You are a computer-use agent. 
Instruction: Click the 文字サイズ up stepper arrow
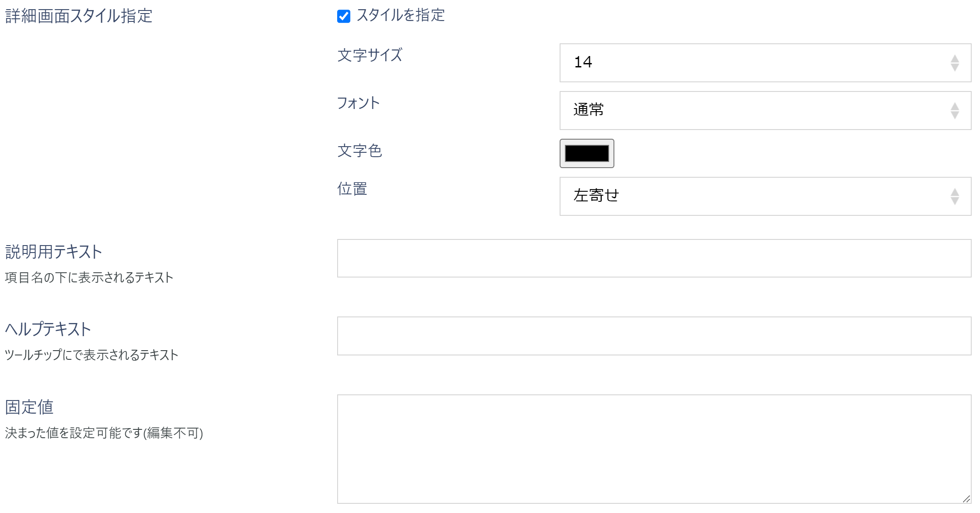pos(955,59)
